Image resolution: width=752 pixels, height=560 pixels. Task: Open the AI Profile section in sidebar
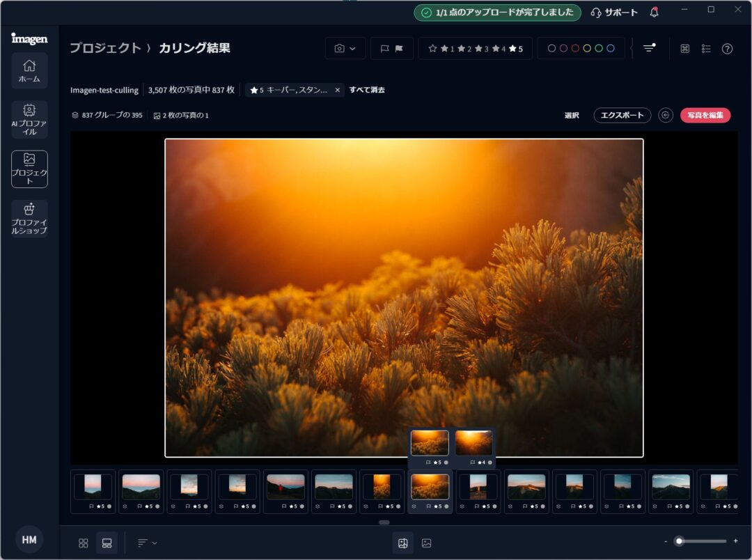(29, 119)
